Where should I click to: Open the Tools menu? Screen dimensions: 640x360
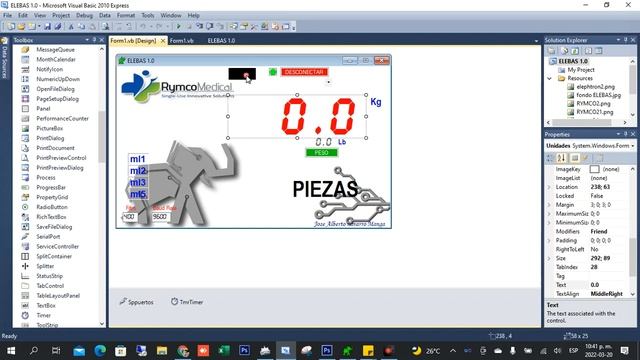tap(148, 15)
